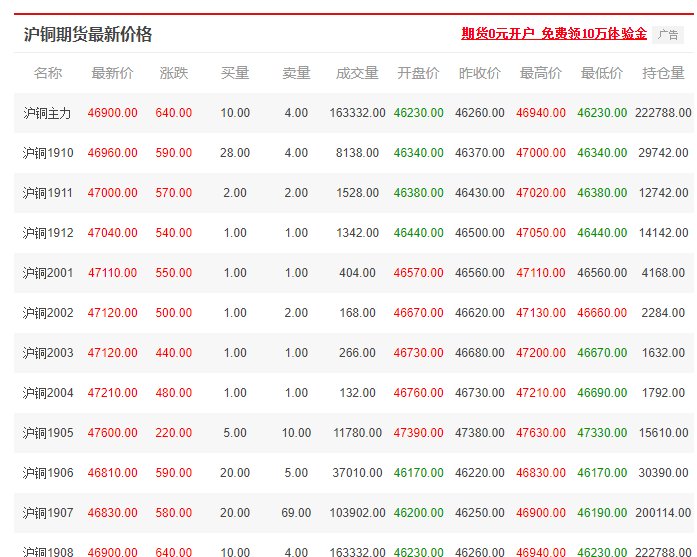
Task: Click the 持仓量 column header
Action: (663, 73)
